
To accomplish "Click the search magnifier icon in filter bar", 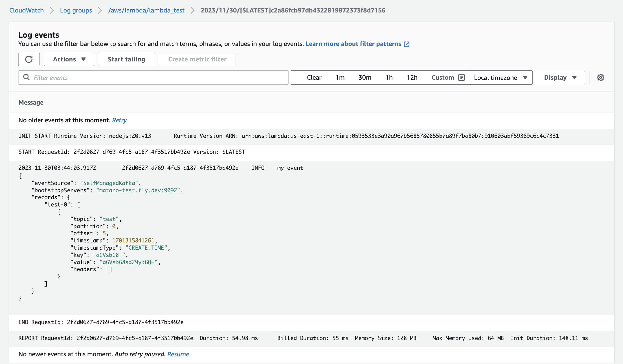I will click(x=26, y=77).
